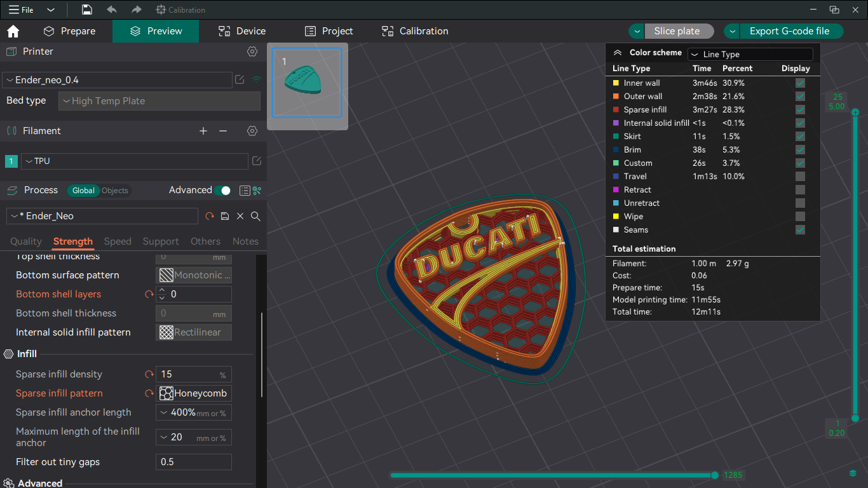This screenshot has width=868, height=488.
Task: Open the Sparse infill pattern Honeycomb dropdown
Action: point(194,393)
